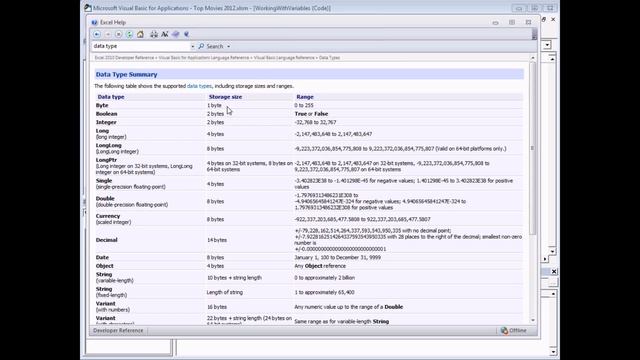Go back in Excel Help
The height and width of the screenshot is (360, 640).
click(x=97, y=34)
